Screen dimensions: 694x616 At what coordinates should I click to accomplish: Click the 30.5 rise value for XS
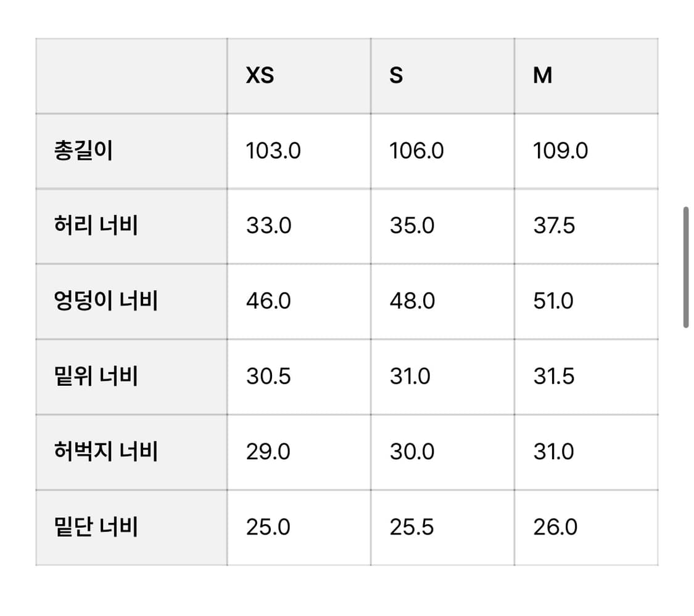(268, 377)
